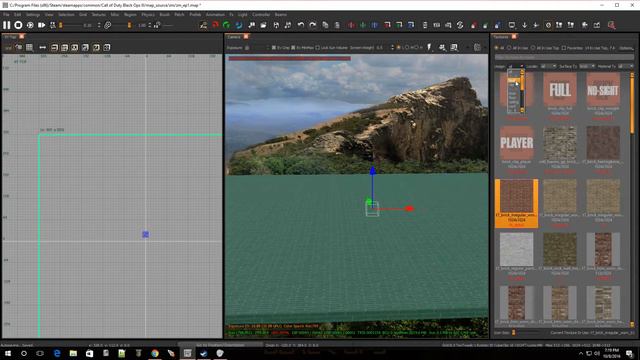Choose the highlighted item in the open Usage list

pos(513,80)
